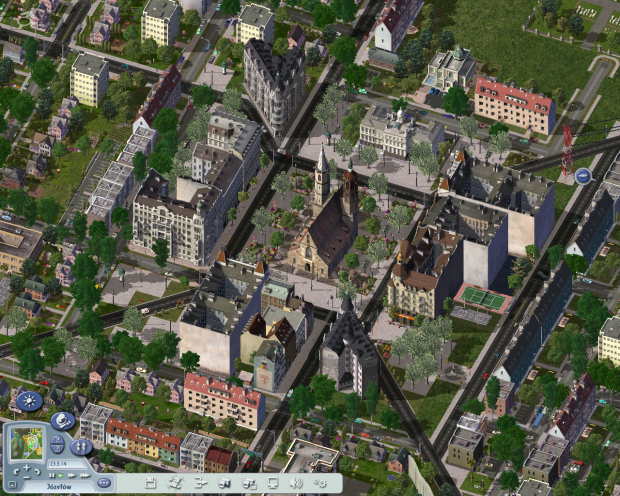This screenshot has width=620, height=496.
Task: Pause the simulation
Action: [x=52, y=475]
